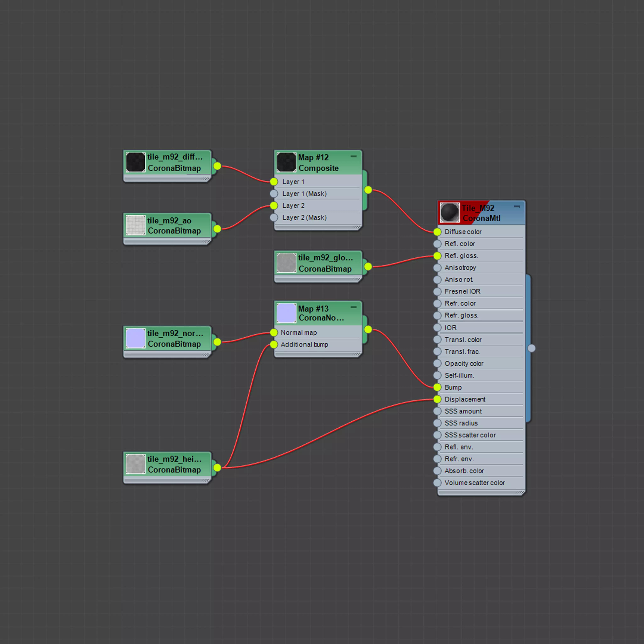Click the Additional bump input socket
Viewport: 644px width, 644px height.
pos(274,344)
